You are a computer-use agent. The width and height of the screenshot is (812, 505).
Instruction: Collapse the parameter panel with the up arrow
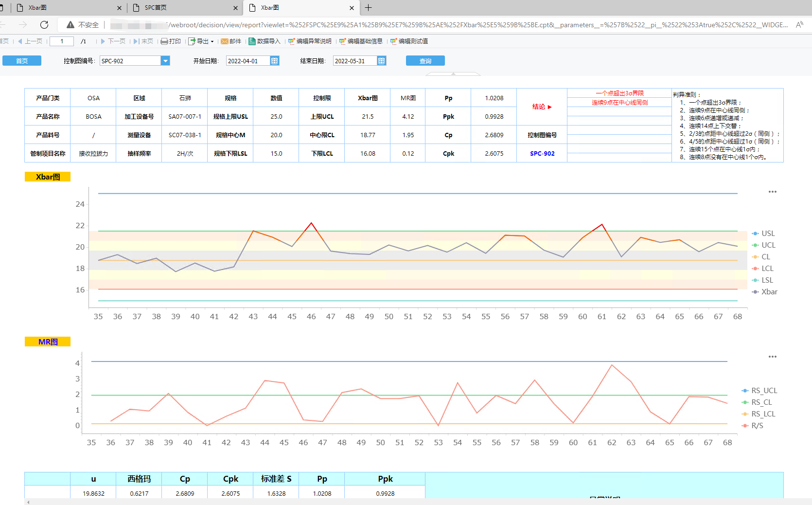(x=453, y=74)
